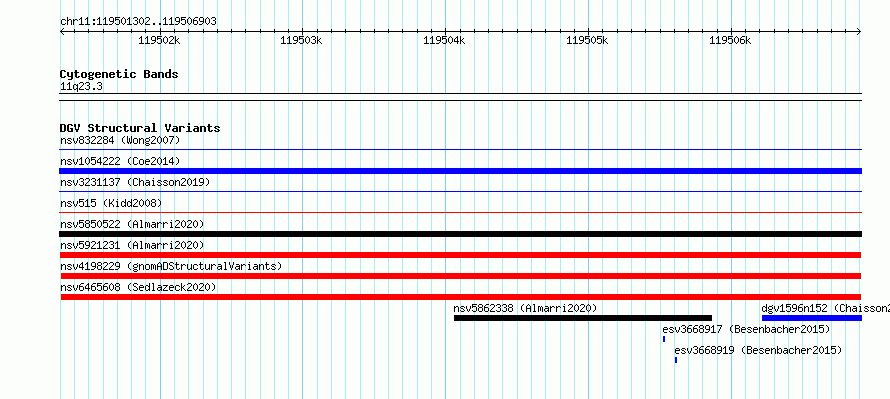Click the 119506k ruler tick label
Viewport: 890px width, 399px height.
(x=731, y=40)
